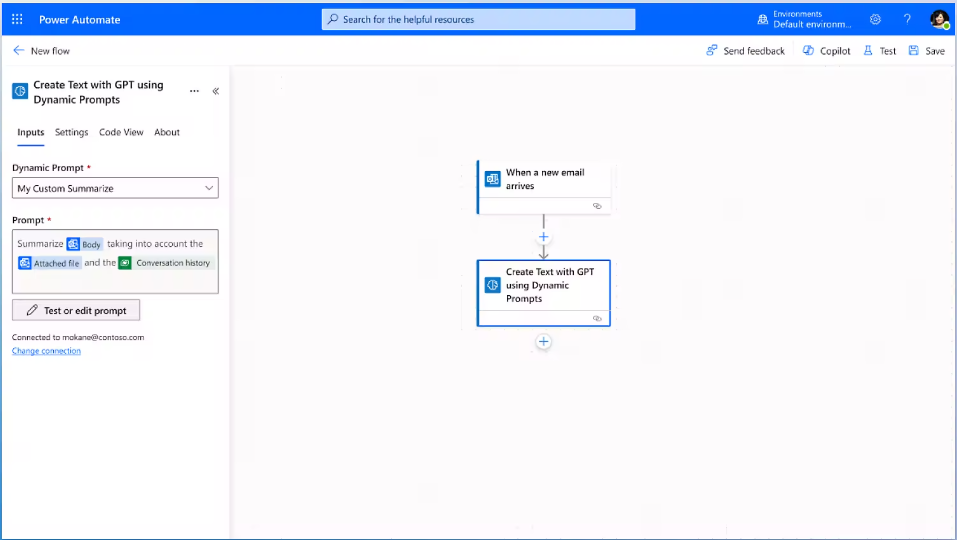Click the search magnifier icon
Screen dimensions: 957x540
[333, 19]
